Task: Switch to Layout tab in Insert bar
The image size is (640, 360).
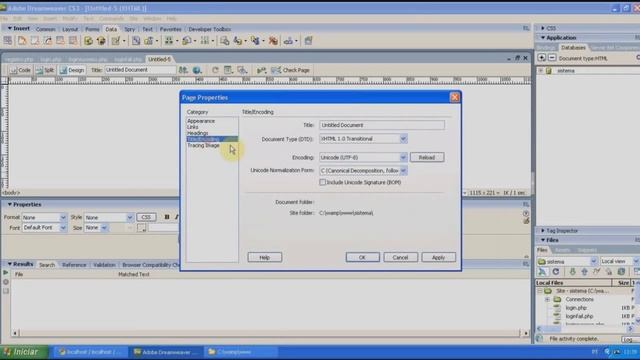Action: (70, 29)
